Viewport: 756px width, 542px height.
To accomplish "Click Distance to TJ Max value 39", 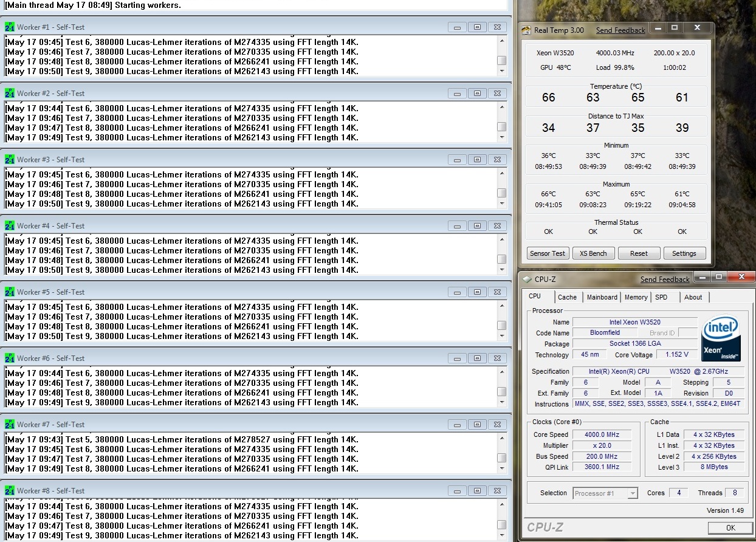I will (x=682, y=128).
